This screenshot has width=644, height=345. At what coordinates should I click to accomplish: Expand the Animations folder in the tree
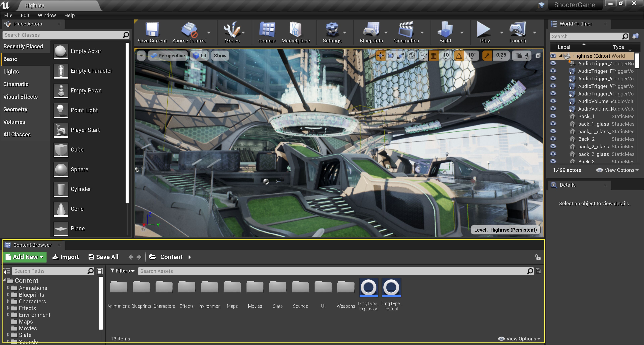(8, 288)
